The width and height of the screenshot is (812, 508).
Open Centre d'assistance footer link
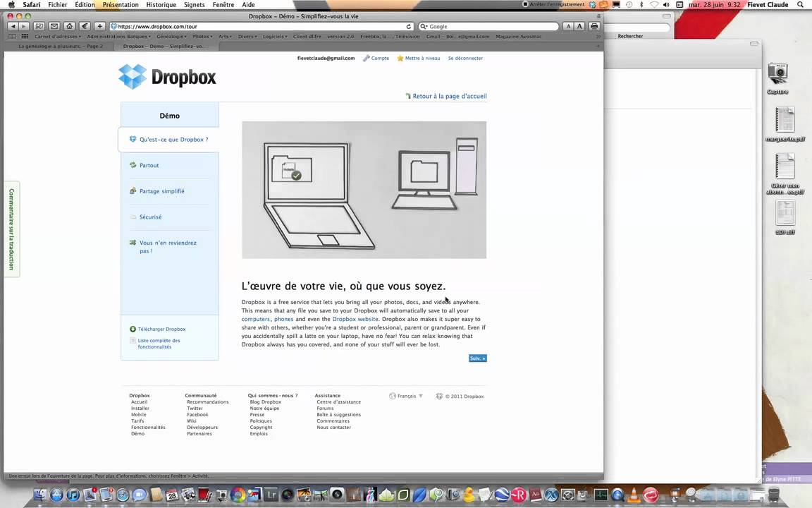(x=338, y=401)
